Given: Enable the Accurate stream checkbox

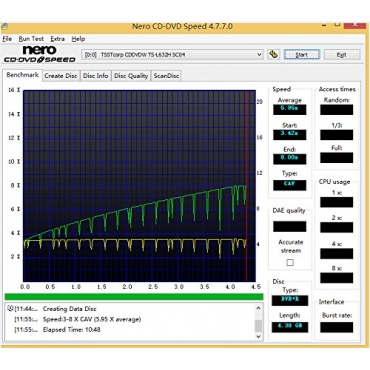Looking at the screenshot, I should pos(290,263).
